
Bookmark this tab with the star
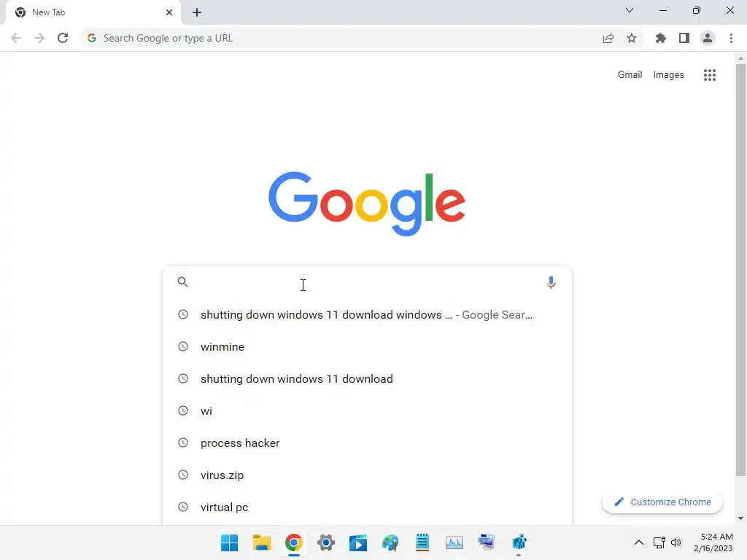[632, 38]
